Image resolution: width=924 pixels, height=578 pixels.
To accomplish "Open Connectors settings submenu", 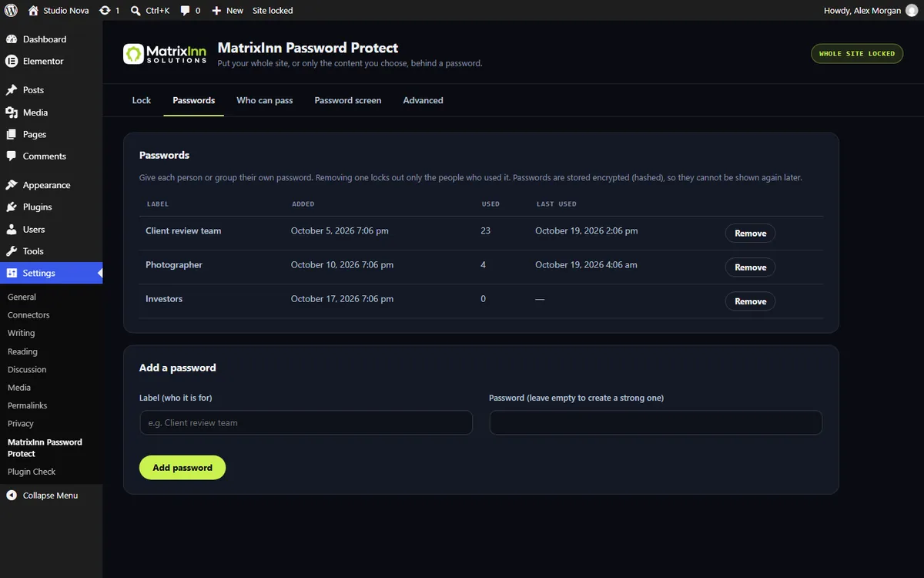I will tap(28, 315).
